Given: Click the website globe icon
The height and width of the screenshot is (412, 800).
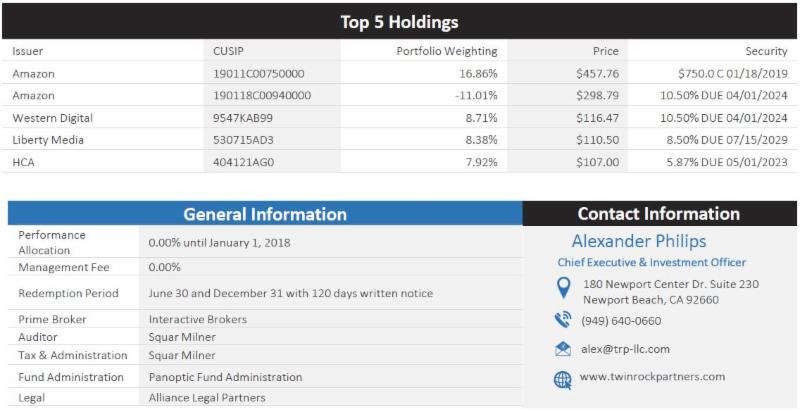Looking at the screenshot, I should (563, 378).
